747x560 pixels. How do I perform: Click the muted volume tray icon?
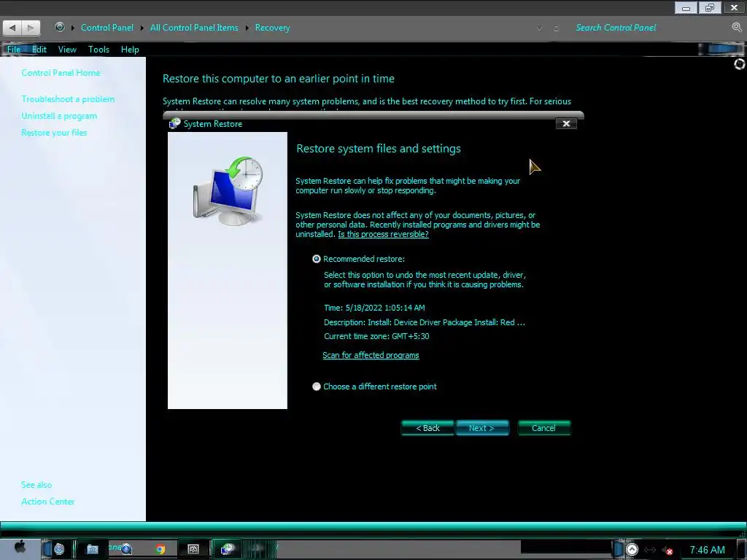coord(667,551)
